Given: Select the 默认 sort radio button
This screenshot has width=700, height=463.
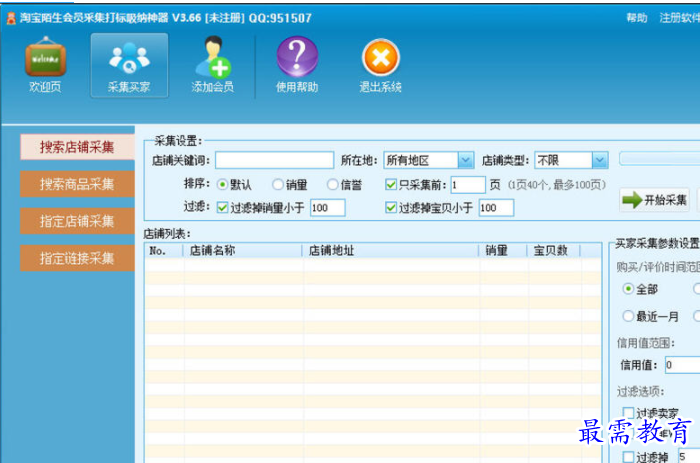Looking at the screenshot, I should click(x=222, y=184).
